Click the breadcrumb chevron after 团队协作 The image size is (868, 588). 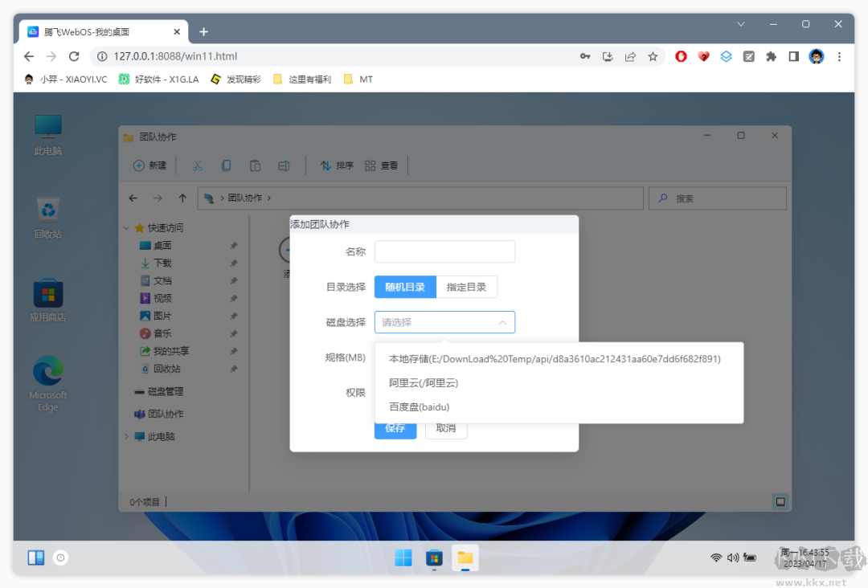point(269,198)
